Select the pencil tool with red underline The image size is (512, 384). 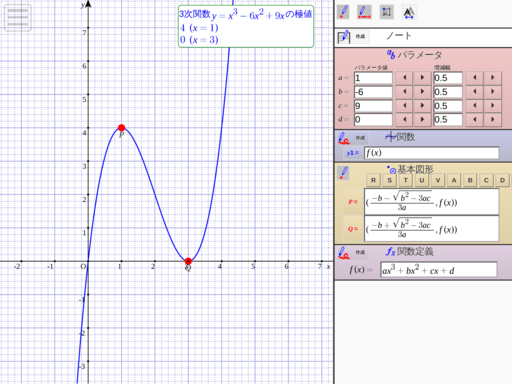tap(364, 12)
